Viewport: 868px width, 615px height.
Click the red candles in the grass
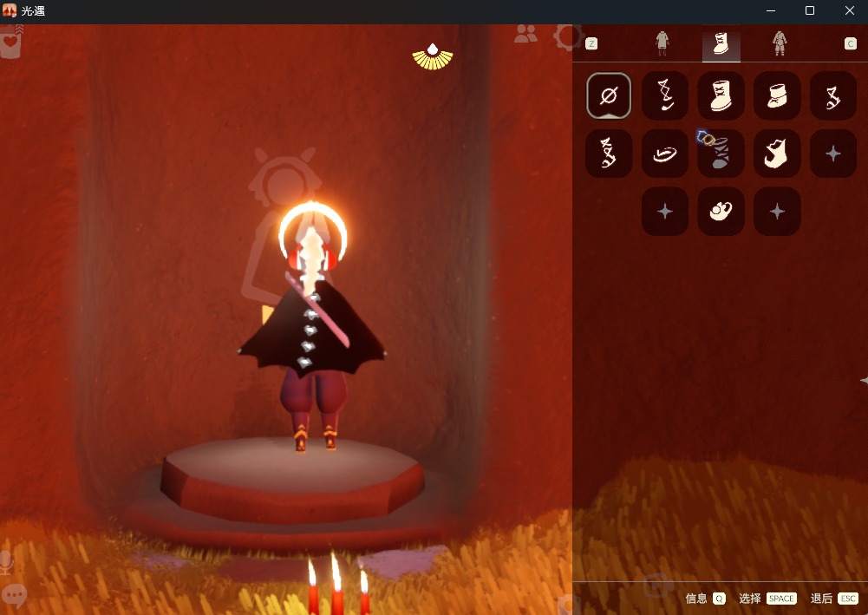click(337, 584)
